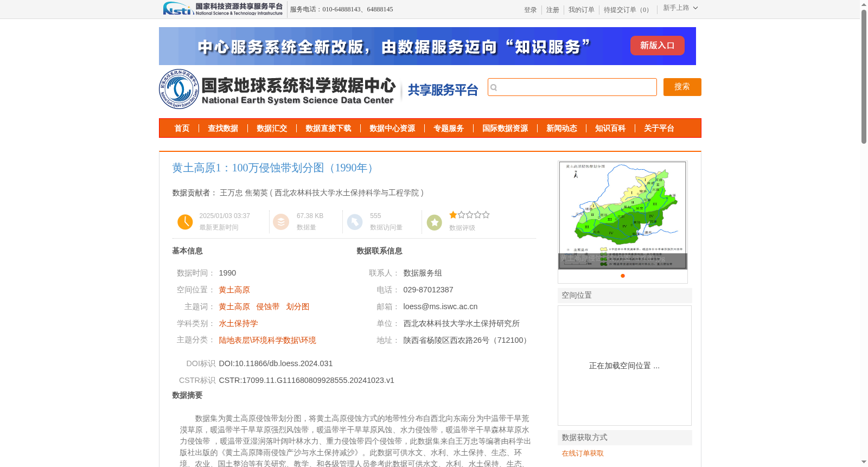
Task: Click the 2025/01/03 03:37 update time
Action: [225, 216]
